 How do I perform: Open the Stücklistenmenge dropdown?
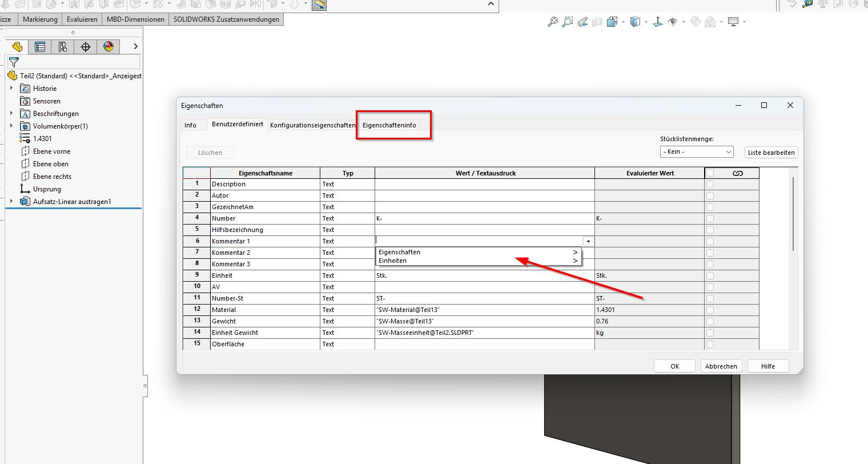[697, 152]
